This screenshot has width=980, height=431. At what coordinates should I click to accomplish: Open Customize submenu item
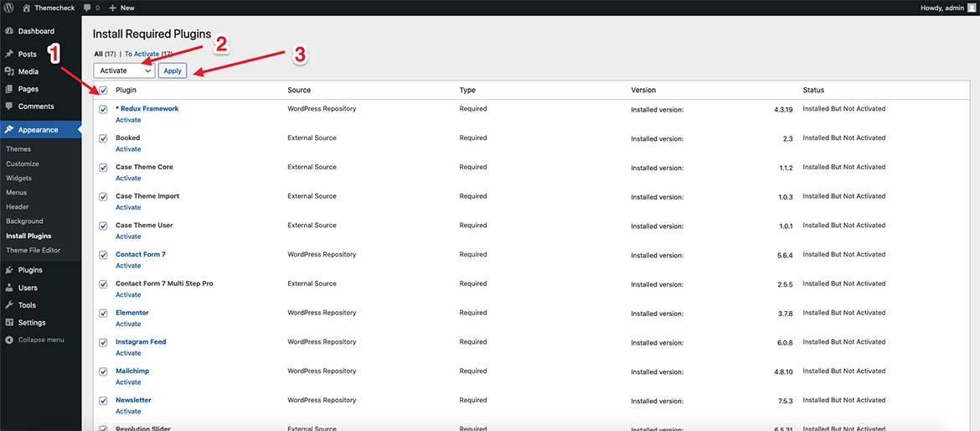(x=23, y=164)
